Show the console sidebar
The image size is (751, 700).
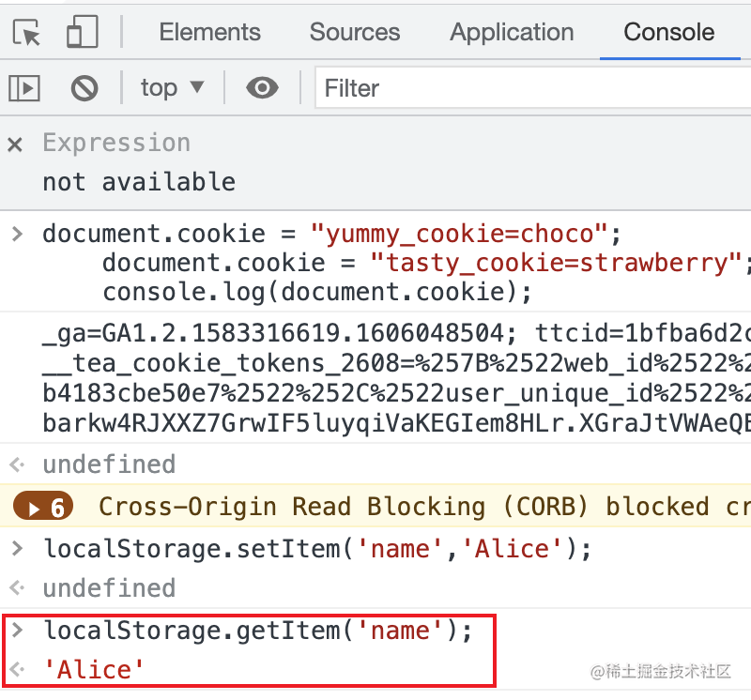click(x=24, y=88)
